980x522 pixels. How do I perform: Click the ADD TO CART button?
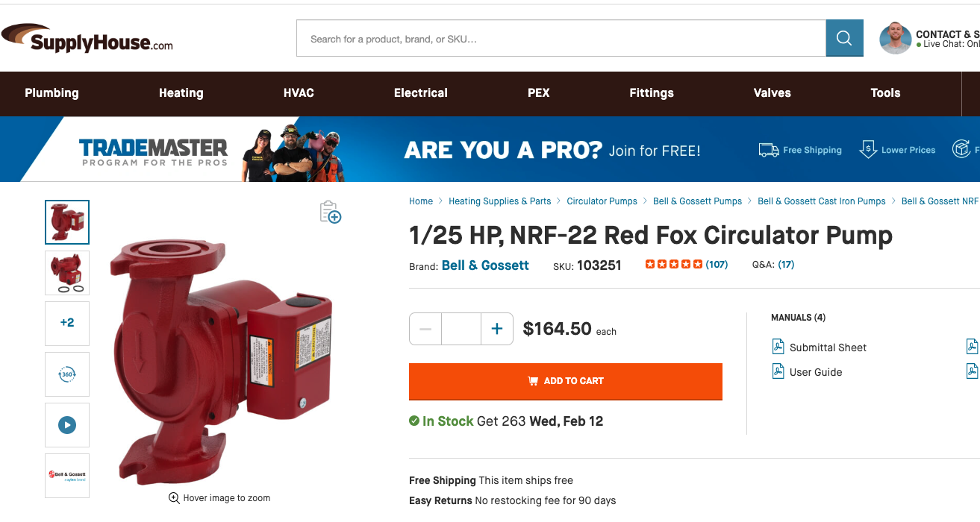566,381
